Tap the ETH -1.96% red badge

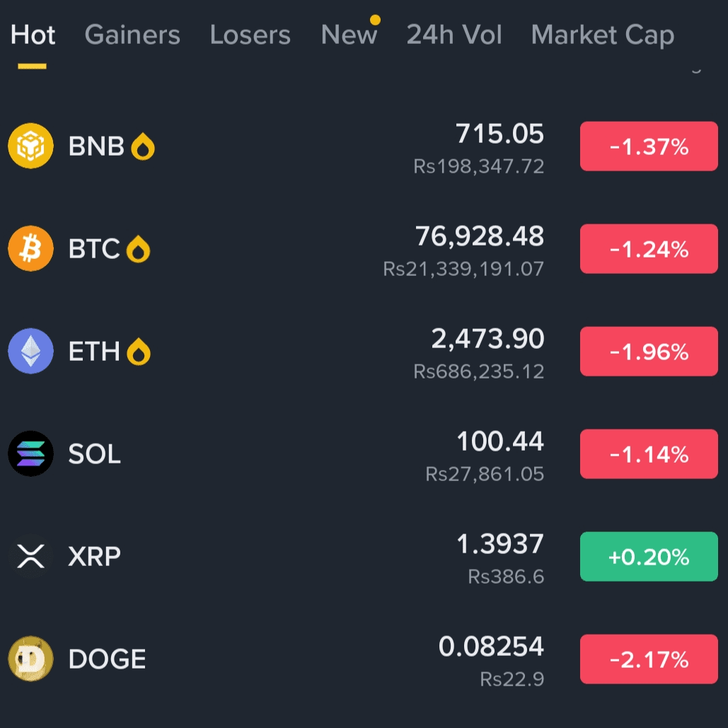[x=649, y=352]
